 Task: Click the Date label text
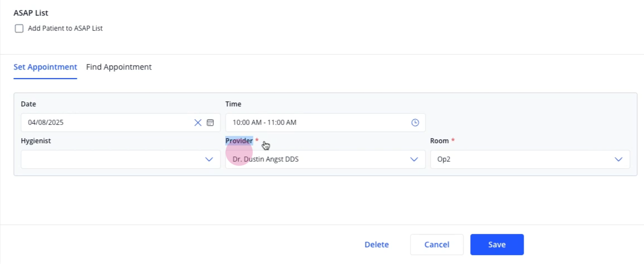point(28,104)
